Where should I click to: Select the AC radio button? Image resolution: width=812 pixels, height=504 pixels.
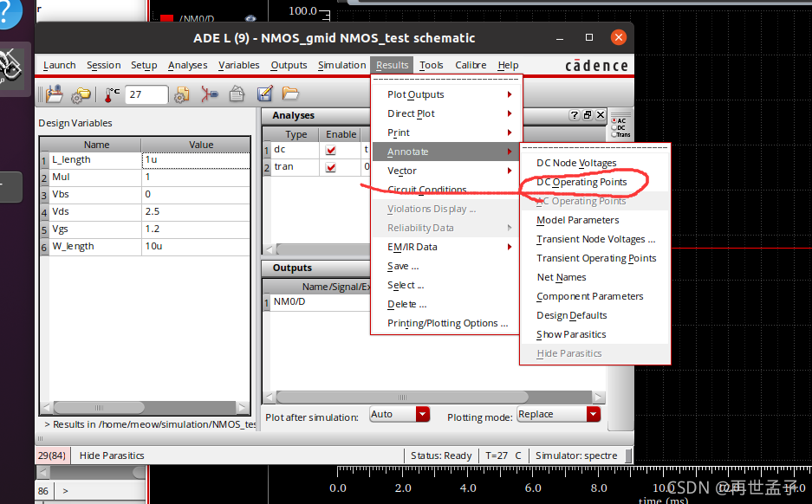point(614,120)
